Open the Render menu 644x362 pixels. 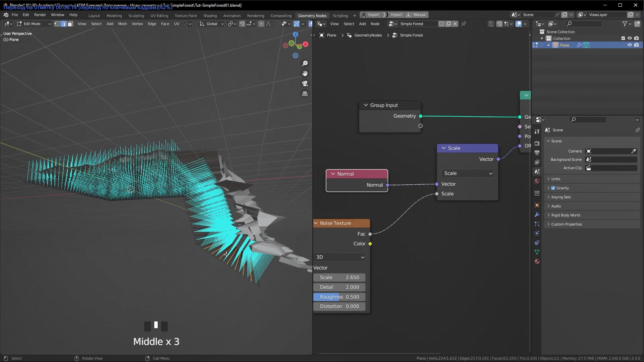40,15
